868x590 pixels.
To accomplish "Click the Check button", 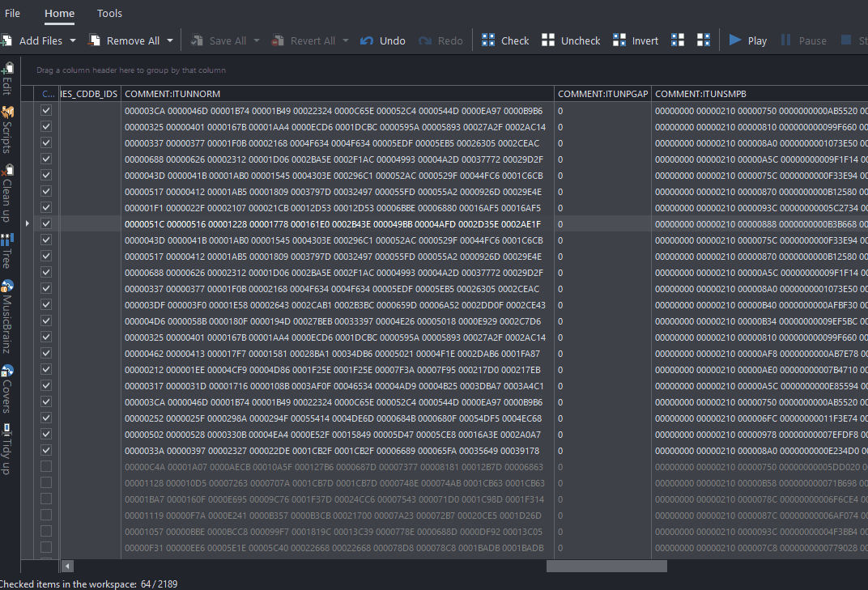I will 504,40.
